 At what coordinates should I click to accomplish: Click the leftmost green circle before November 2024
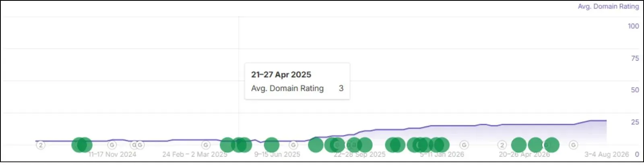pos(79,145)
